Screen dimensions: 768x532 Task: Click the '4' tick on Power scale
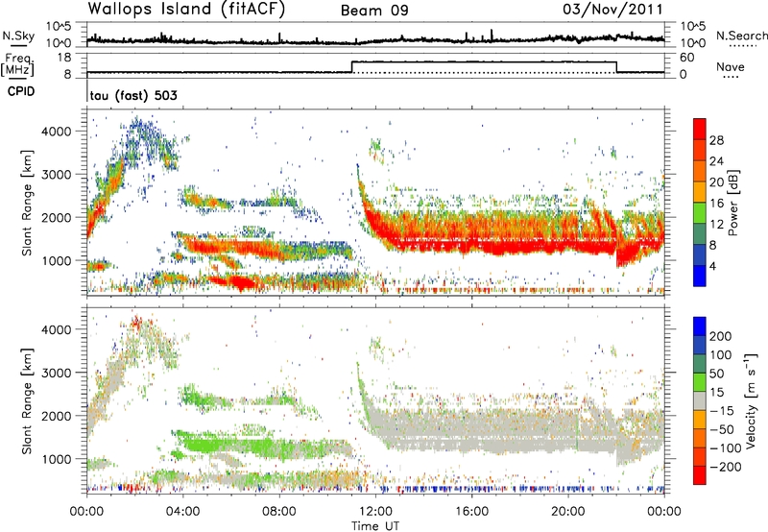coord(712,266)
